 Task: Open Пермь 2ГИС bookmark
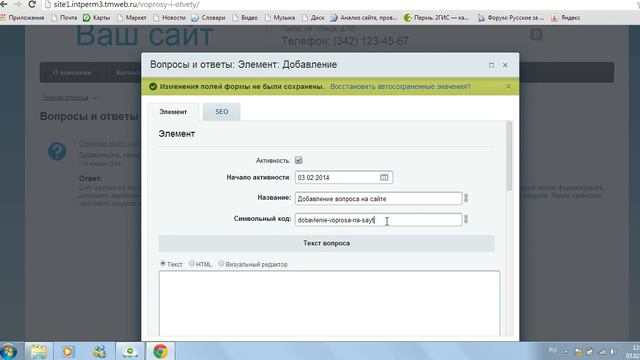click(x=436, y=18)
